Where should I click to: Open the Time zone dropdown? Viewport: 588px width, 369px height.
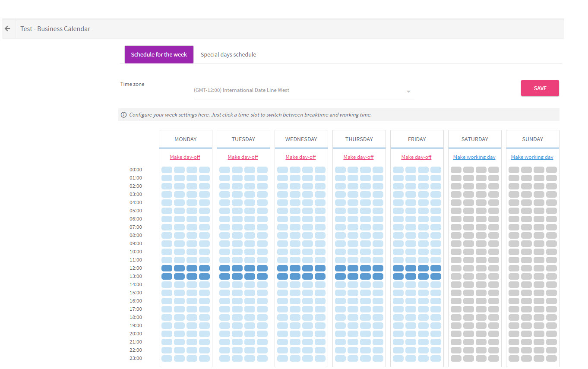pos(304,91)
